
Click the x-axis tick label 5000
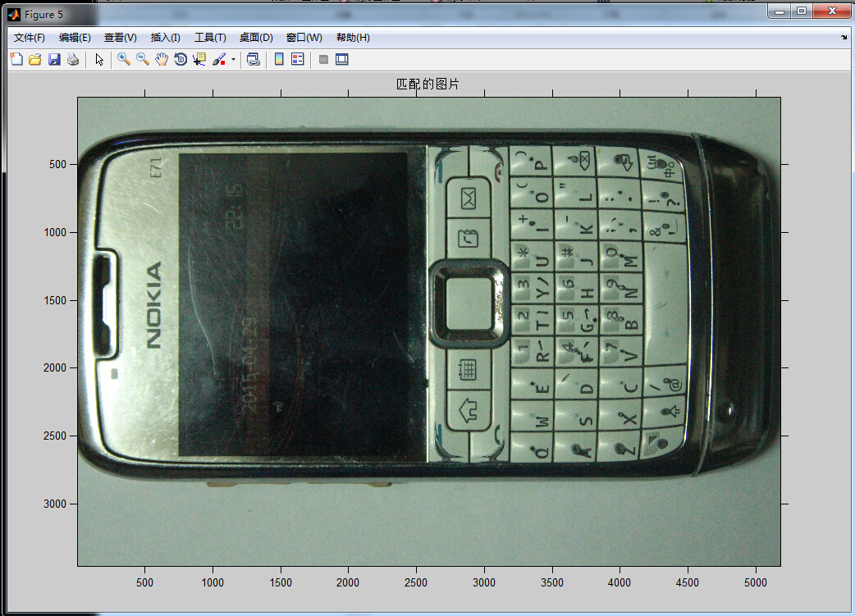click(x=756, y=582)
